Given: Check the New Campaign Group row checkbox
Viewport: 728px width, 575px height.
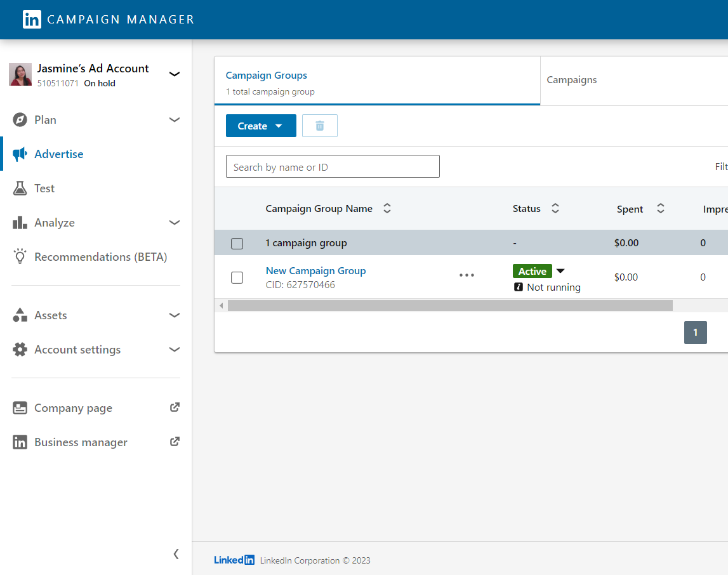Looking at the screenshot, I should coord(237,277).
